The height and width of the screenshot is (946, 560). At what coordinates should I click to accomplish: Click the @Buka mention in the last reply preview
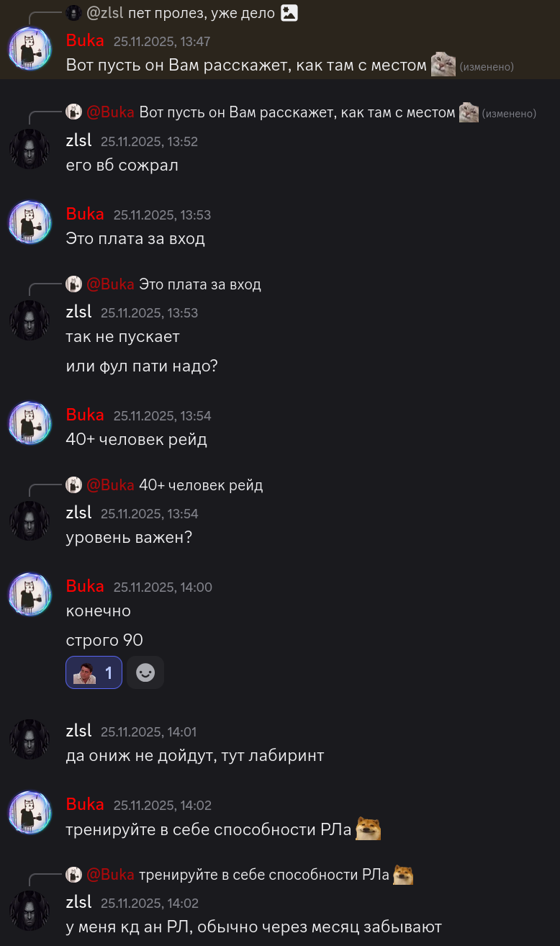[x=110, y=875]
